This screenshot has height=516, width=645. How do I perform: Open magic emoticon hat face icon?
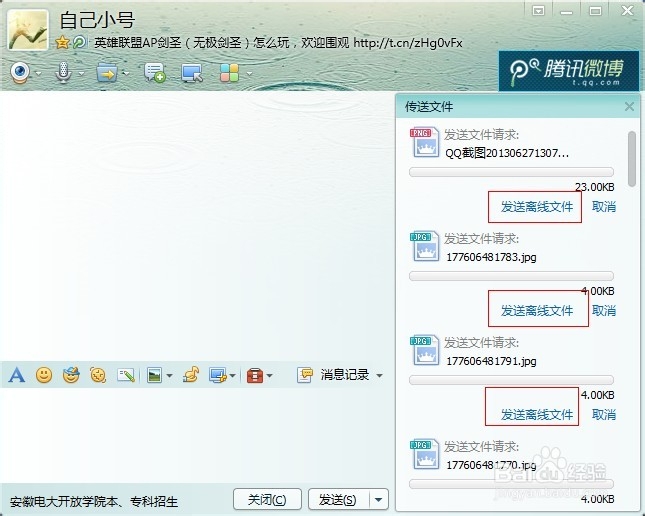tap(71, 374)
